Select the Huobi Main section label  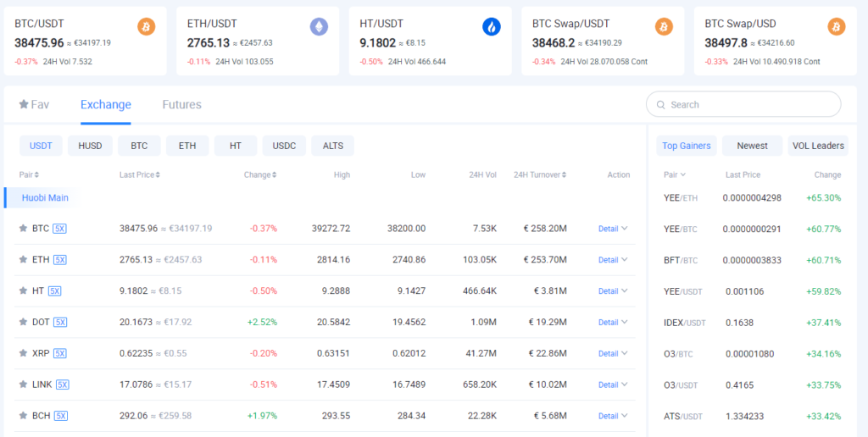pos(45,197)
